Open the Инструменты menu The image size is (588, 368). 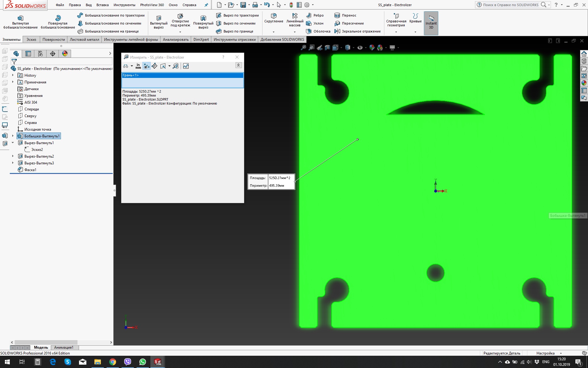click(x=124, y=5)
